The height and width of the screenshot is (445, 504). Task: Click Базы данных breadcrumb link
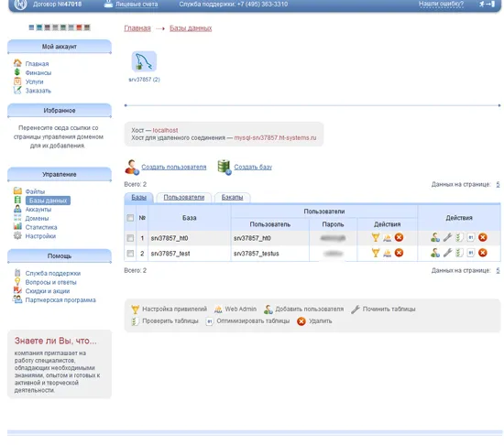(x=191, y=28)
